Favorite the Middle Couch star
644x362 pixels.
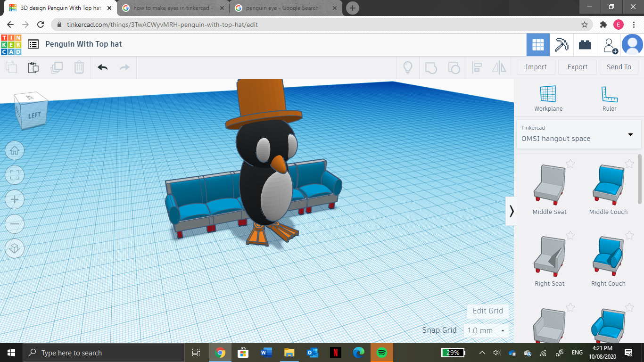click(629, 164)
